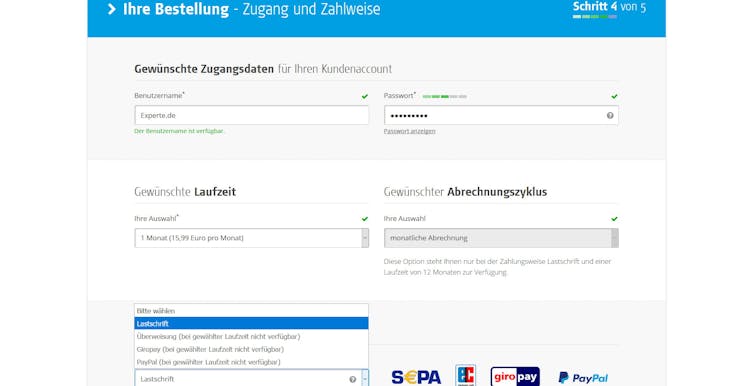750x386 pixels.
Task: Click the password strength meter bar
Action: (x=444, y=97)
